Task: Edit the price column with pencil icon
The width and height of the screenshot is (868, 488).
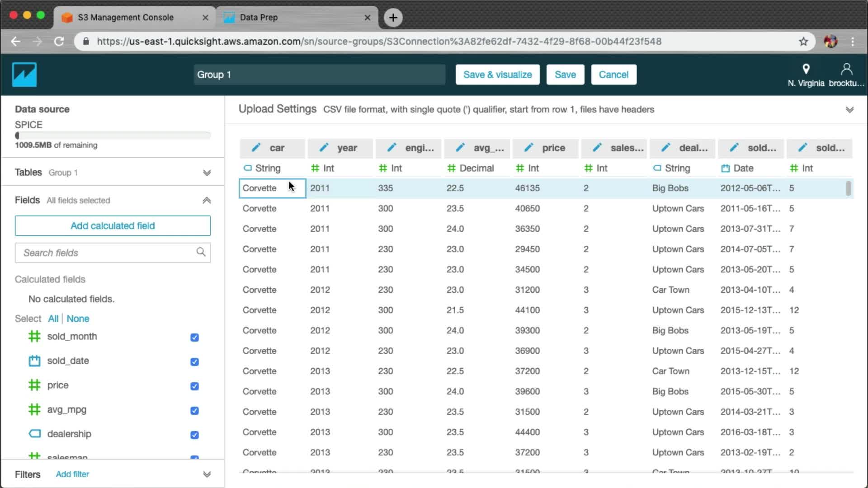Action: (528, 148)
